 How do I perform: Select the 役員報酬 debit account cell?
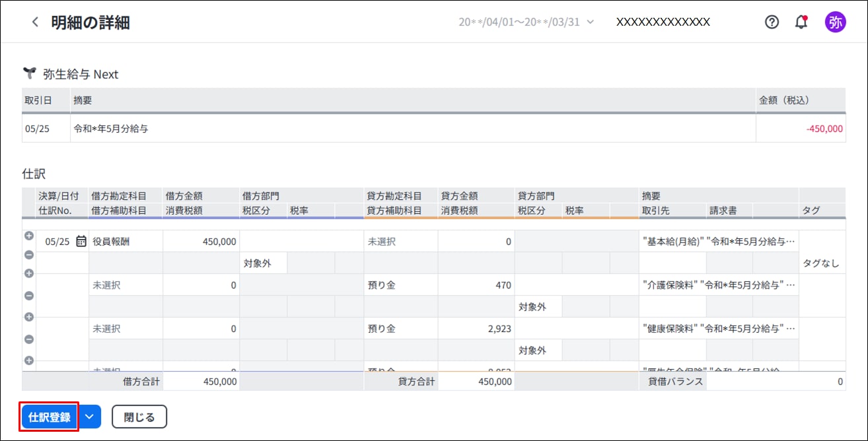126,242
